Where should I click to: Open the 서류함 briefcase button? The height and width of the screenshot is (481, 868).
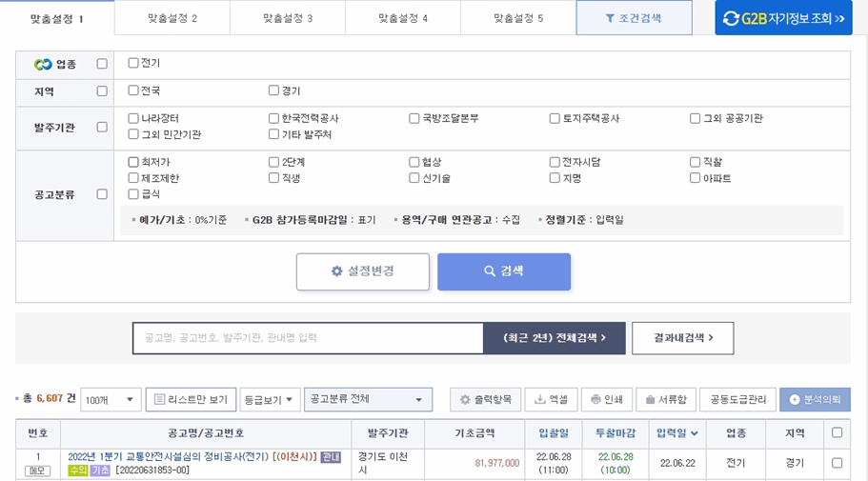(x=665, y=400)
